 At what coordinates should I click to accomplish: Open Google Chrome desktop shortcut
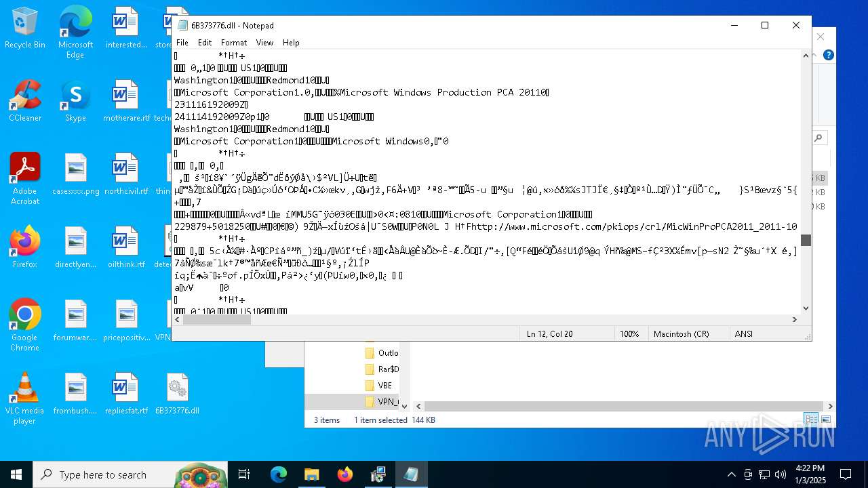24,326
